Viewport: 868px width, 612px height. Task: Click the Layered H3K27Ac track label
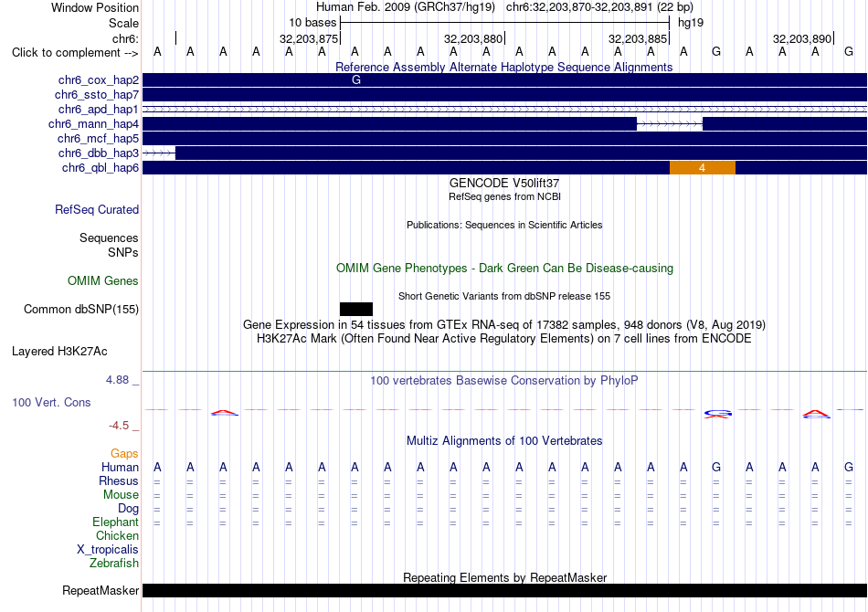click(x=59, y=352)
